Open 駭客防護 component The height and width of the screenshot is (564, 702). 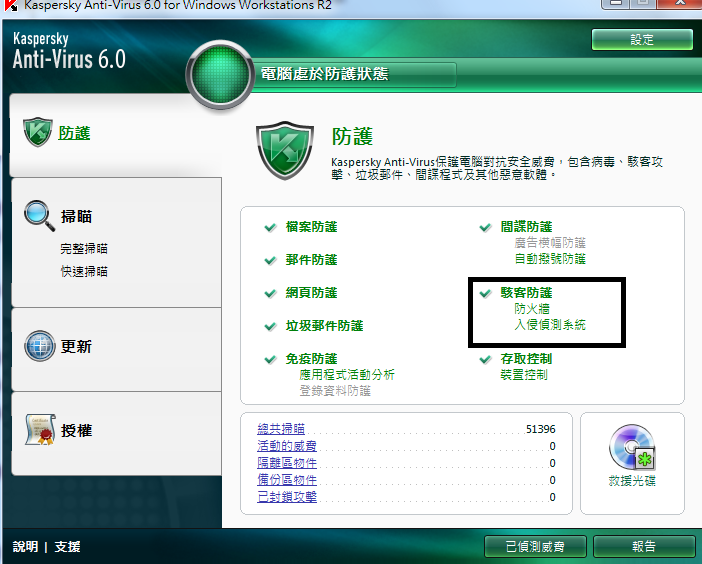pyautogui.click(x=526, y=293)
